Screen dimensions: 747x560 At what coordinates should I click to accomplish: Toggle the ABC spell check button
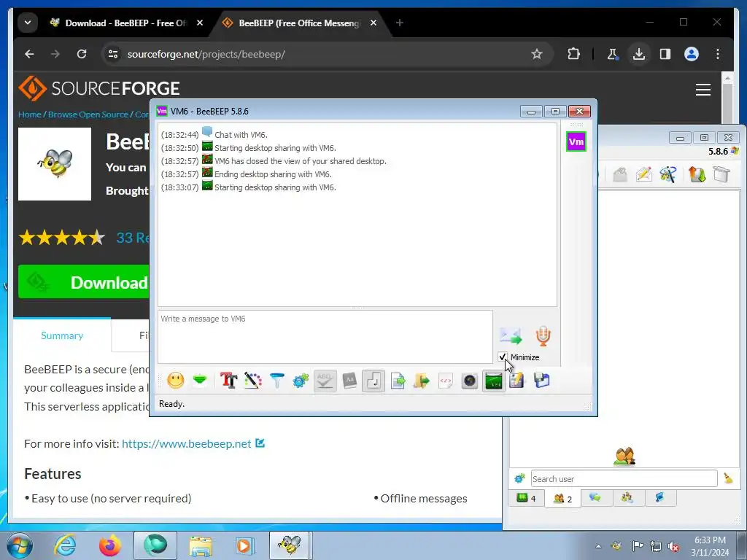(325, 381)
